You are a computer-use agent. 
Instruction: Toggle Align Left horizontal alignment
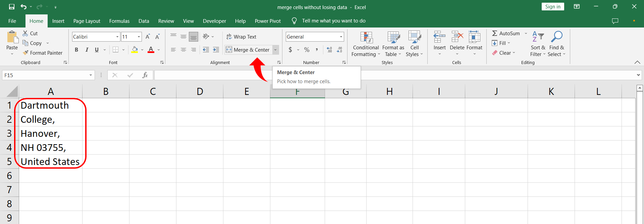[173, 50]
